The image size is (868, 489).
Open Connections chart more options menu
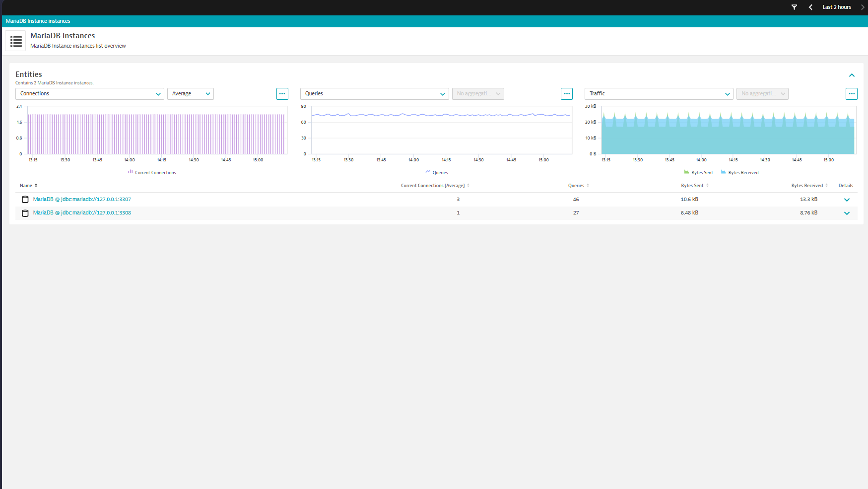tap(282, 94)
